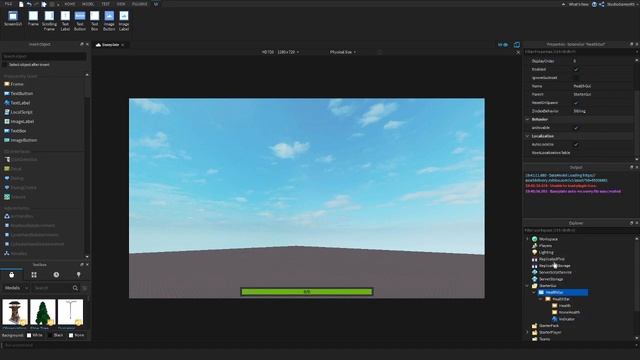Select the Workspace icon in Explorer
640x360 pixels.
pos(534,239)
